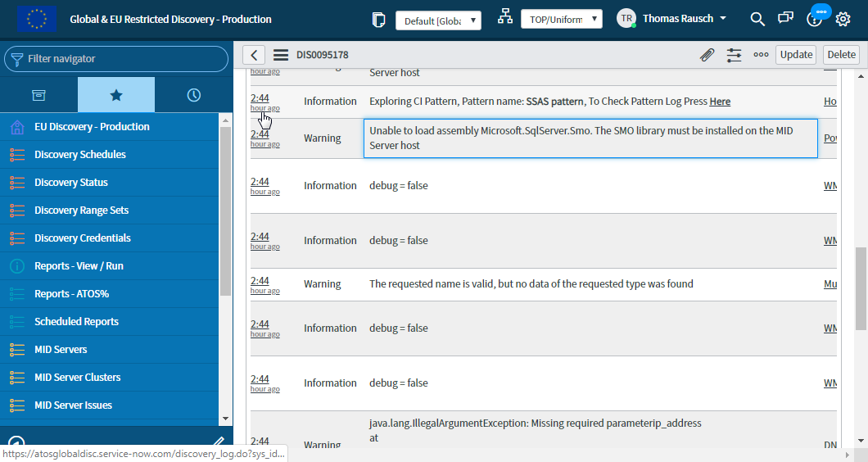This screenshot has width=868, height=462.
Task: Click the Filter navigator input field
Action: (x=123, y=59)
